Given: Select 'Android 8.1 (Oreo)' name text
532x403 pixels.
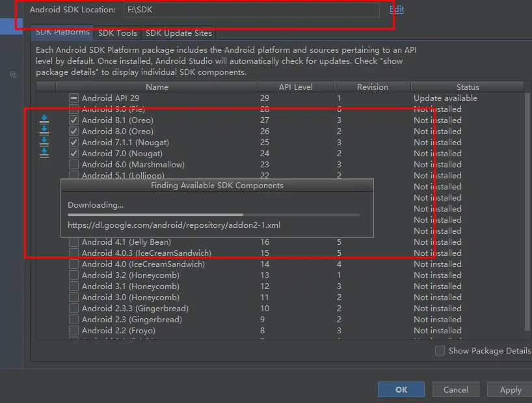Looking at the screenshot, I should [118, 120].
